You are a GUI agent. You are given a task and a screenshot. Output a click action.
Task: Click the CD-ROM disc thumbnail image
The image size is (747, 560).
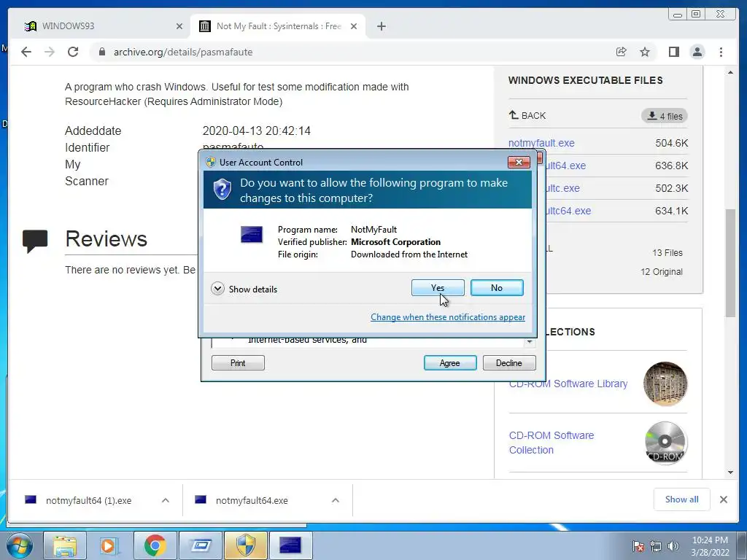pos(665,443)
